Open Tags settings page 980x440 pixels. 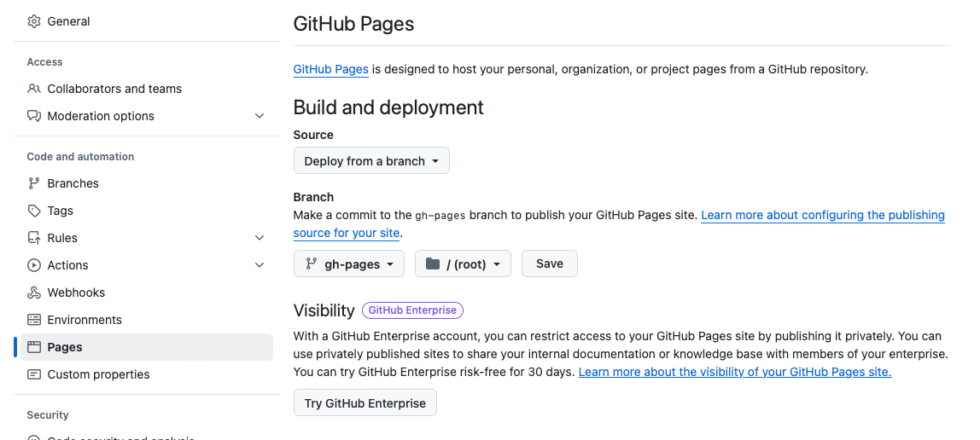tap(146, 211)
